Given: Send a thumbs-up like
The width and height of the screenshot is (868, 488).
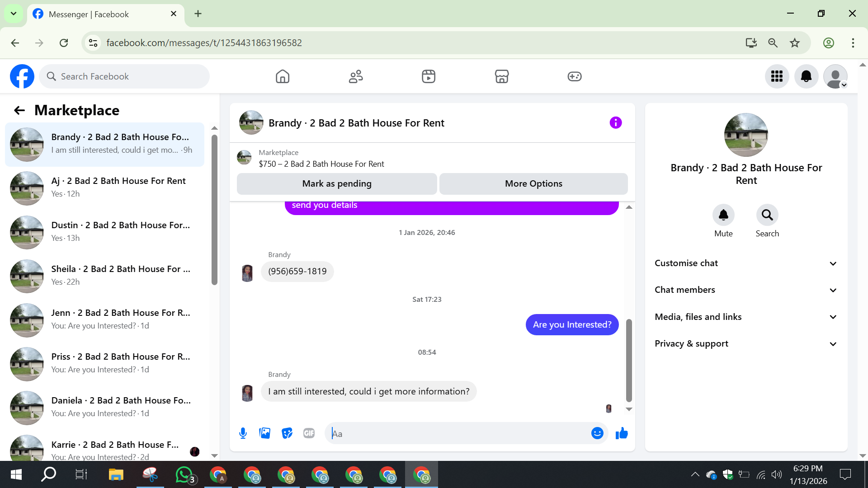Looking at the screenshot, I should click(x=622, y=433).
